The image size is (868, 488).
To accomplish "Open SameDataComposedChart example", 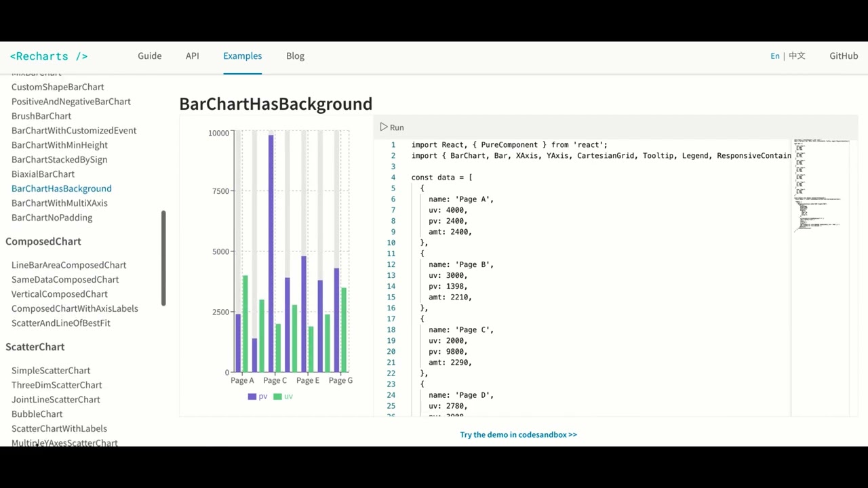I will coord(65,279).
